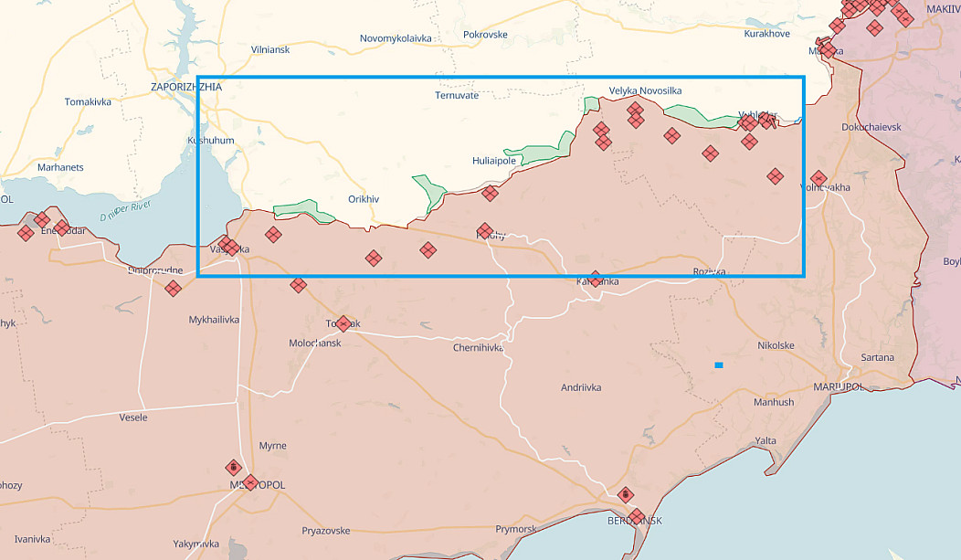Click the red marker southeast of Huliaipole
961x560 pixels.
point(490,193)
